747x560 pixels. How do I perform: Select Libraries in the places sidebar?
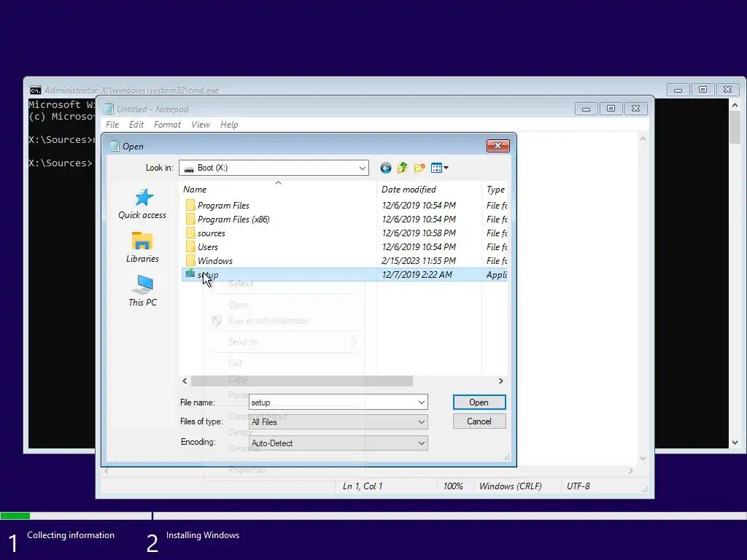142,248
